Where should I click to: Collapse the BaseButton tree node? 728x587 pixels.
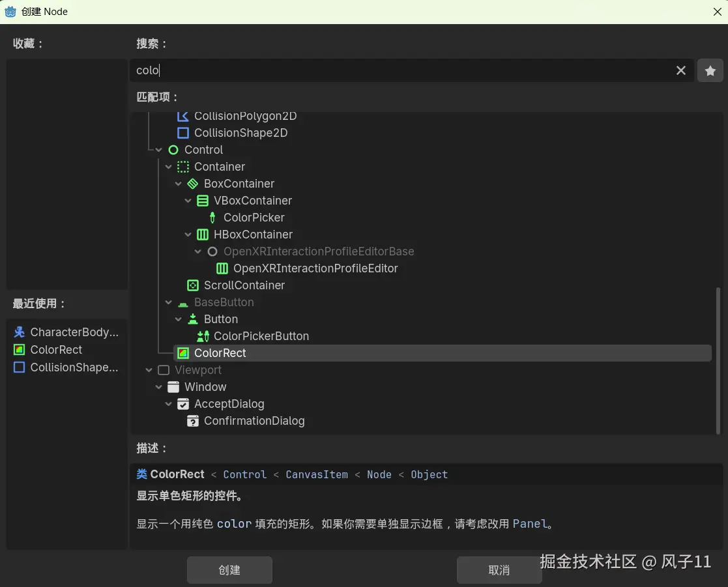point(169,302)
